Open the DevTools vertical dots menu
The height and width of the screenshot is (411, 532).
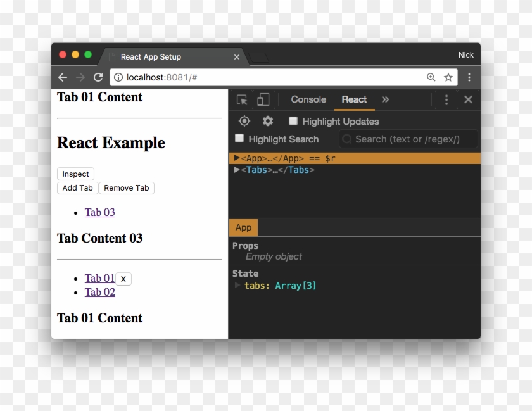pyautogui.click(x=446, y=99)
